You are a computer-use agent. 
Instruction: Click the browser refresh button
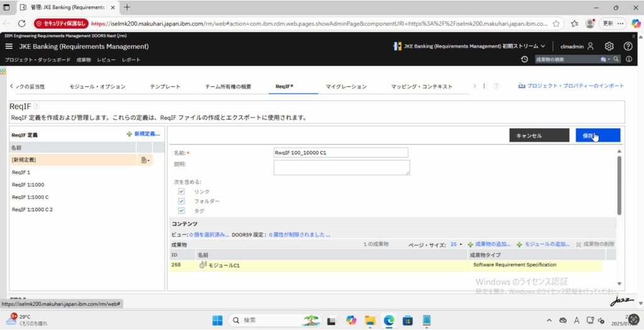(22, 23)
